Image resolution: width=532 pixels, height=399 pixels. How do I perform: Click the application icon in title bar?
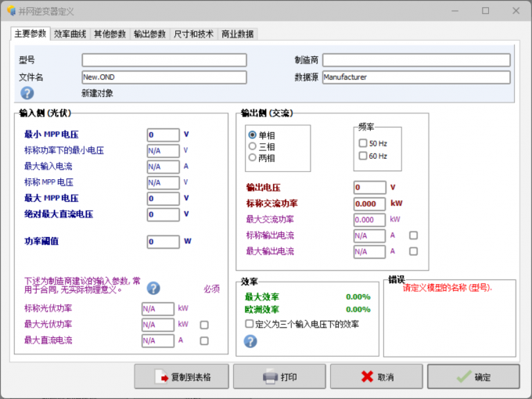11,11
